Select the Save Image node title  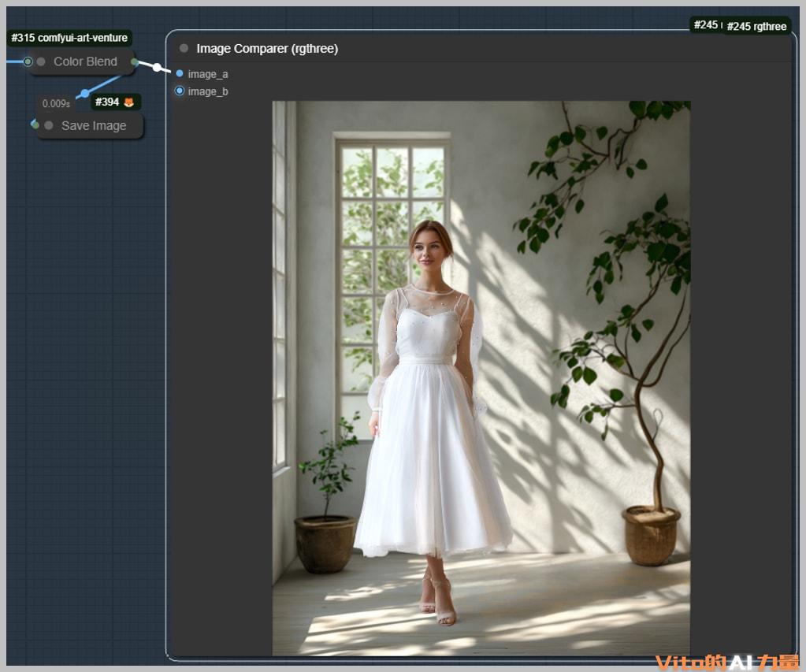94,125
